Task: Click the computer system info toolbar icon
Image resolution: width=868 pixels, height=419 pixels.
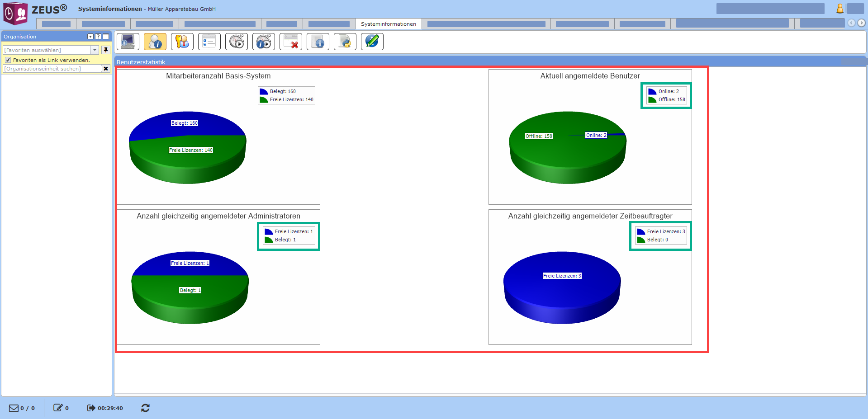Action: [128, 42]
